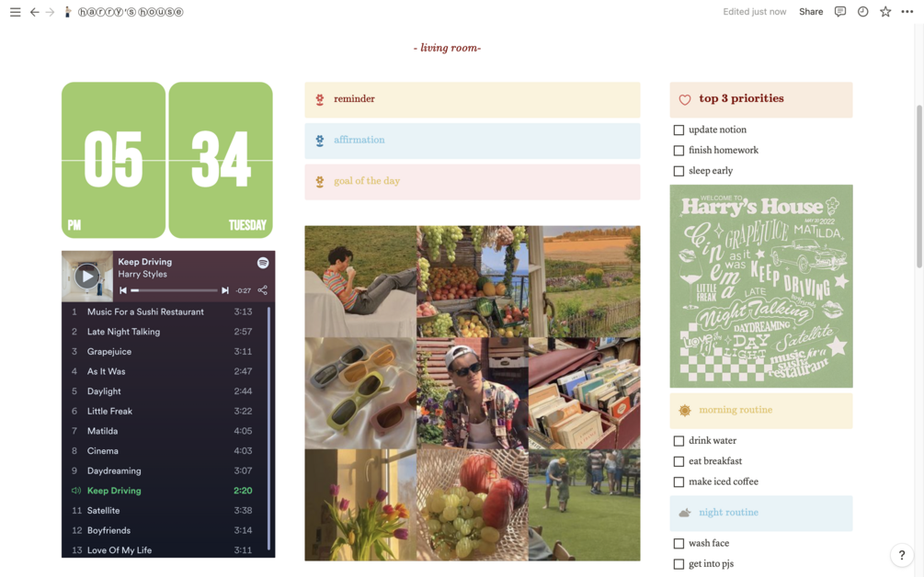Check the make iced coffee checkbox
The width and height of the screenshot is (924, 577).
tap(679, 481)
